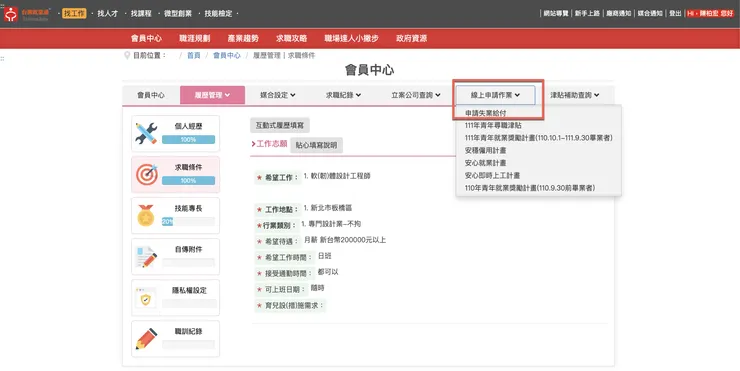Image resolution: width=740 pixels, height=371 pixels.
Task: Click the user greeting badge
Action: (710, 14)
